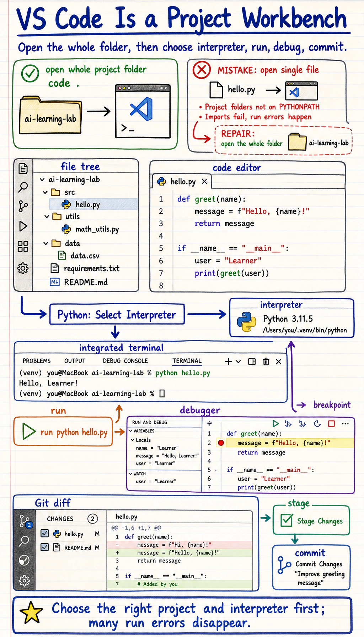Collapse the src folder chevron
The image size is (364, 637).
click(45, 192)
